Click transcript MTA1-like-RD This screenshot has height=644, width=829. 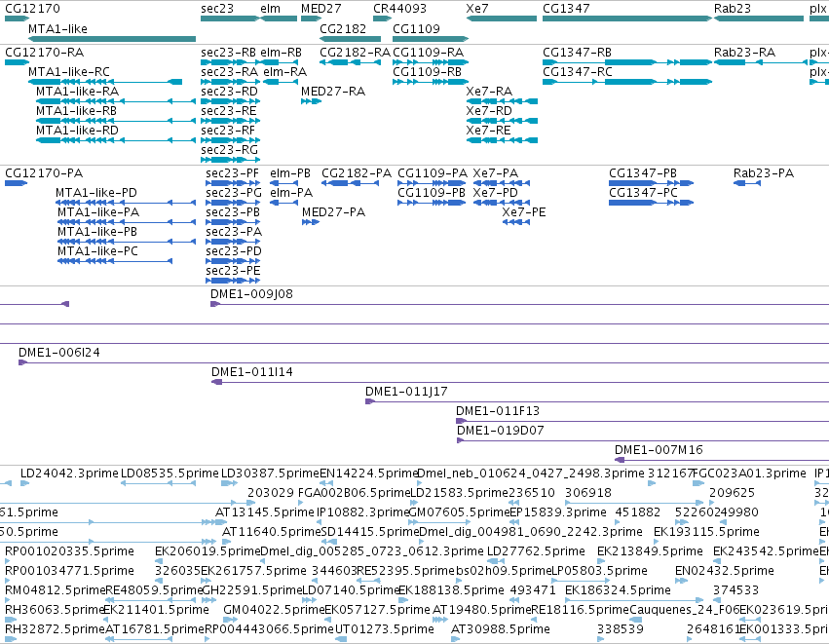tap(116, 140)
